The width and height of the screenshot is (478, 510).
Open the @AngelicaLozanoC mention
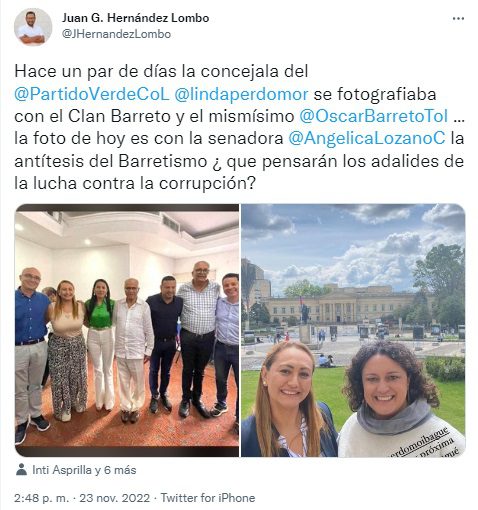pos(367,138)
